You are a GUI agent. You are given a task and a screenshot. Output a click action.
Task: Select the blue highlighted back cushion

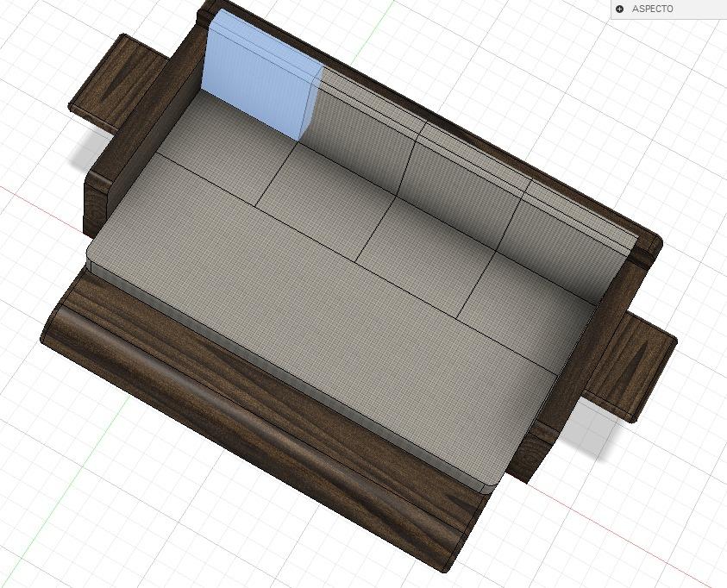click(261, 74)
